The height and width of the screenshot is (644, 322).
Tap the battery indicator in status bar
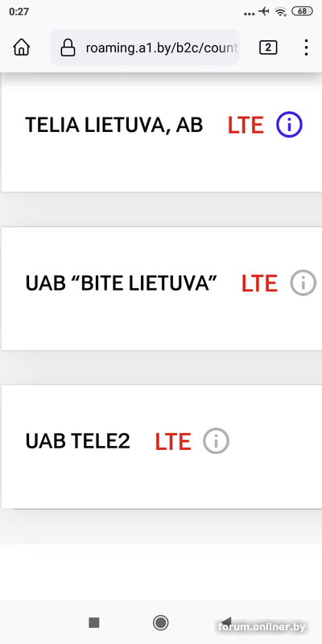[302, 11]
